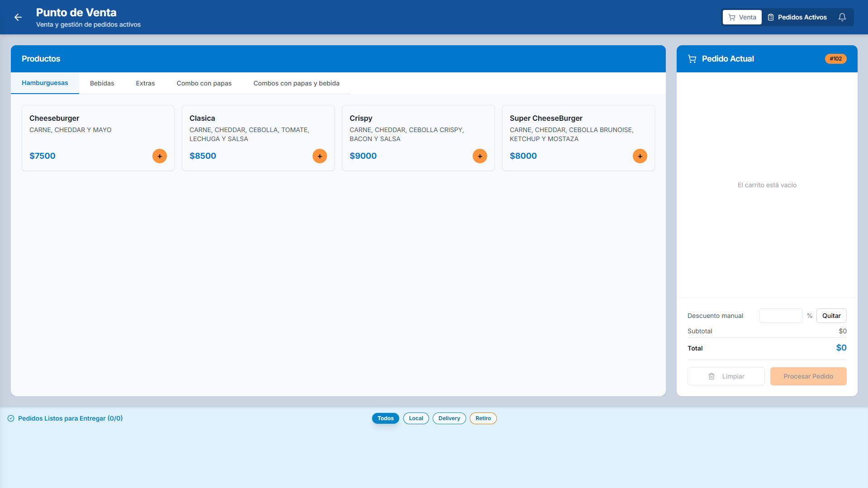The height and width of the screenshot is (488, 868).
Task: Add Clasica burger using plus icon
Action: coord(320,156)
